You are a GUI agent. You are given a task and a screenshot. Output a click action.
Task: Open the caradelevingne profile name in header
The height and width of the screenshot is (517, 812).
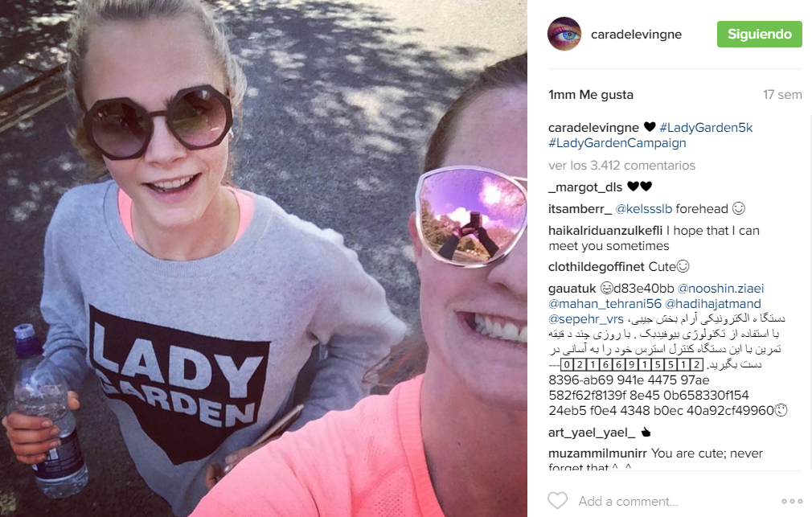pyautogui.click(x=636, y=35)
